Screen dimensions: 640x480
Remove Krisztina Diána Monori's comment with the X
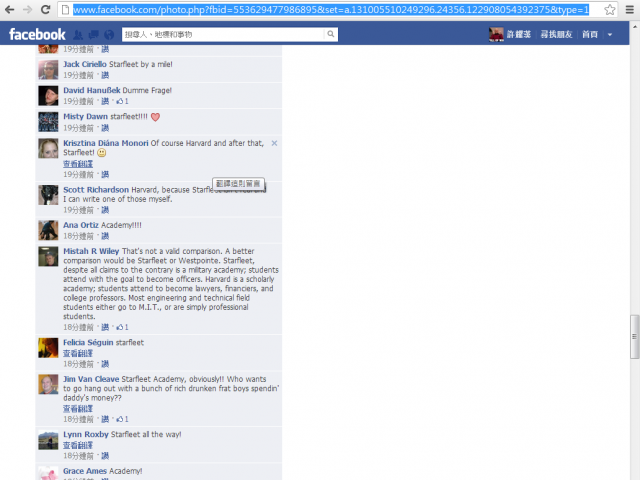coord(274,143)
